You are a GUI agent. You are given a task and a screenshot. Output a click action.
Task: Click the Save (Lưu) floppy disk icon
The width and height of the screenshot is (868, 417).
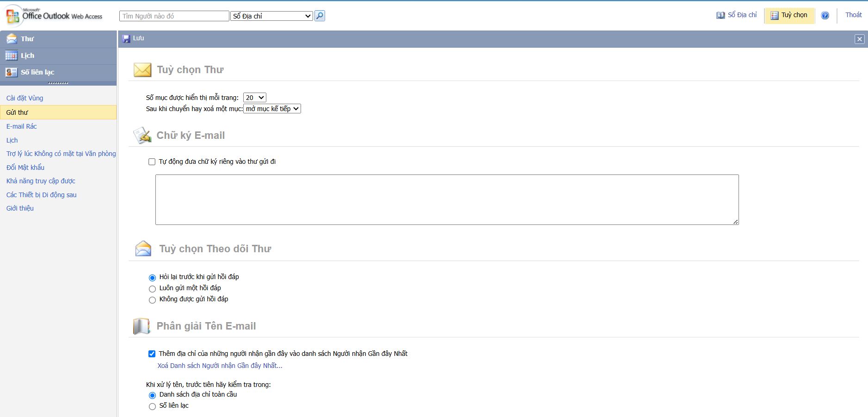126,39
